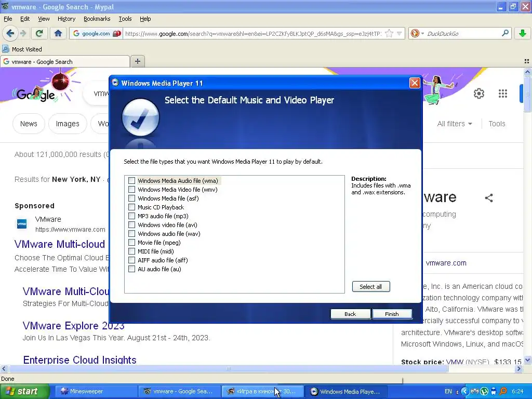
Task: Open the search engine selector dropdown
Action: click(x=422, y=33)
